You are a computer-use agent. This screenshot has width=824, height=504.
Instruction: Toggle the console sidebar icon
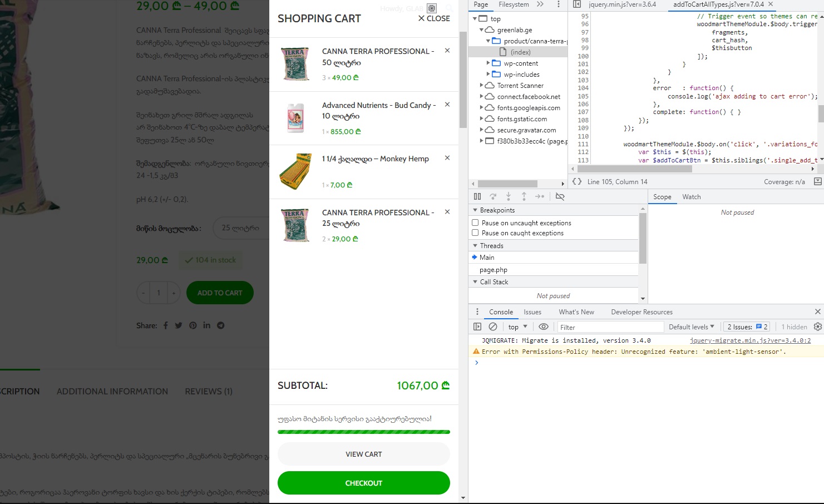[477, 327]
